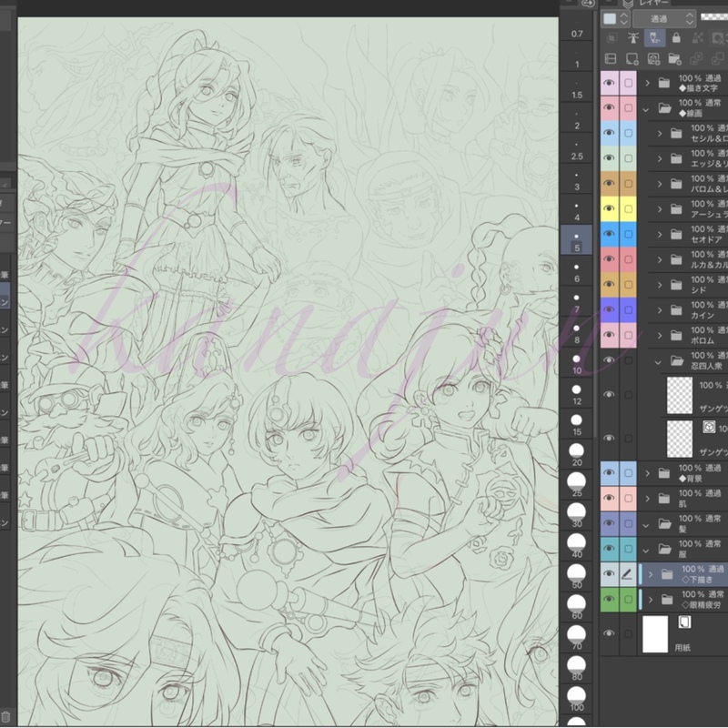Click the Layers panel stack icon

coord(628,5)
